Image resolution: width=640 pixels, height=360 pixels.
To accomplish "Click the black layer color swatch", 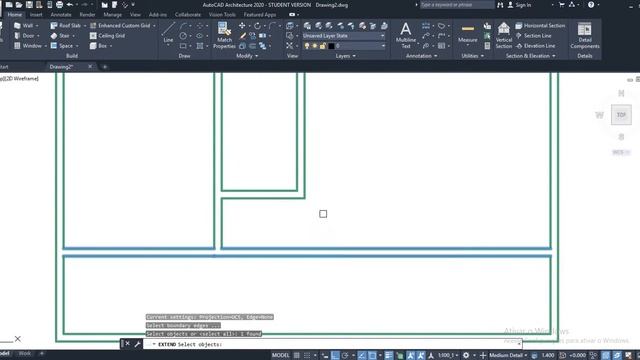I will [331, 46].
